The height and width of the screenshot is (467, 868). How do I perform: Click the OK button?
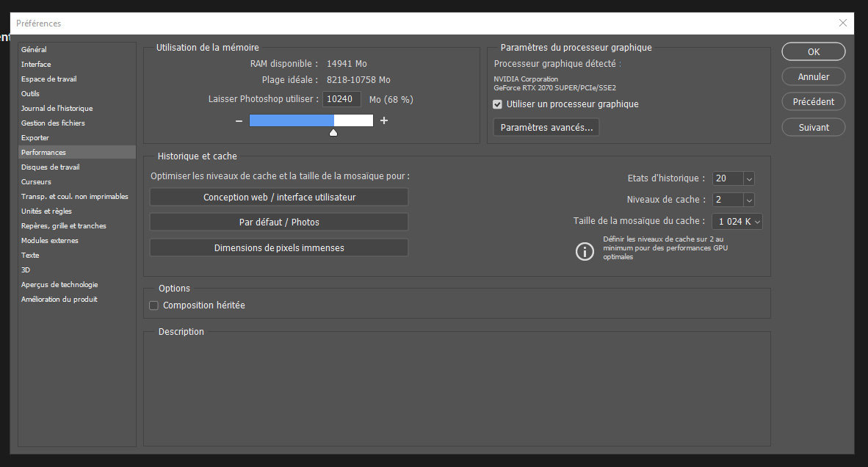[813, 52]
